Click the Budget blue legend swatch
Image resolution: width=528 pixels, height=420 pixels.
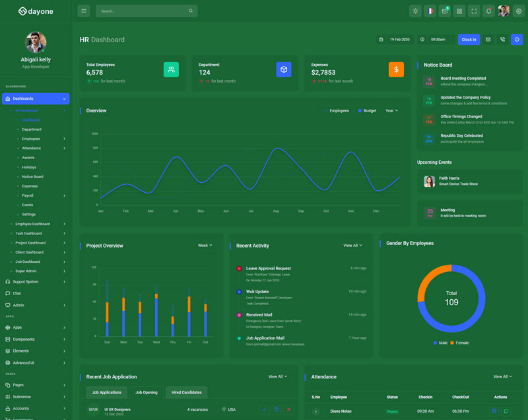click(x=360, y=111)
